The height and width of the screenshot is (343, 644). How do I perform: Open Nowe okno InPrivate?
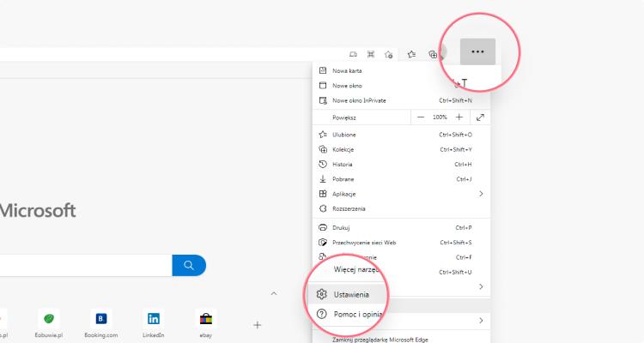click(401, 100)
